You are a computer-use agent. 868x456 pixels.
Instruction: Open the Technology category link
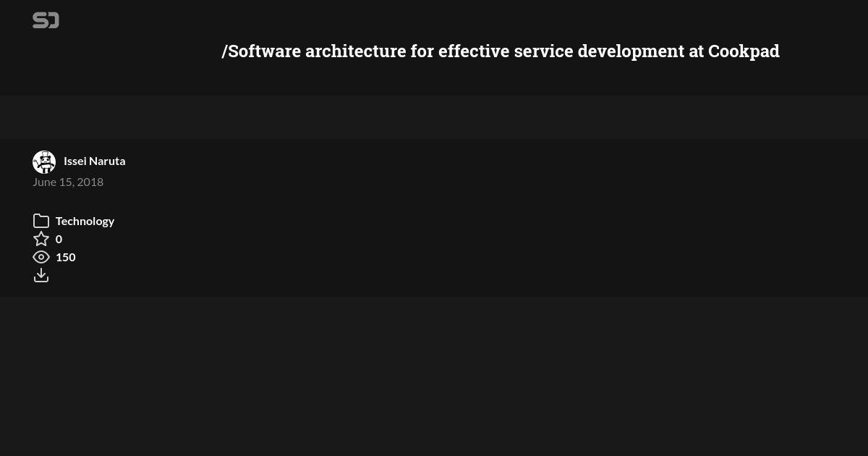(x=85, y=221)
